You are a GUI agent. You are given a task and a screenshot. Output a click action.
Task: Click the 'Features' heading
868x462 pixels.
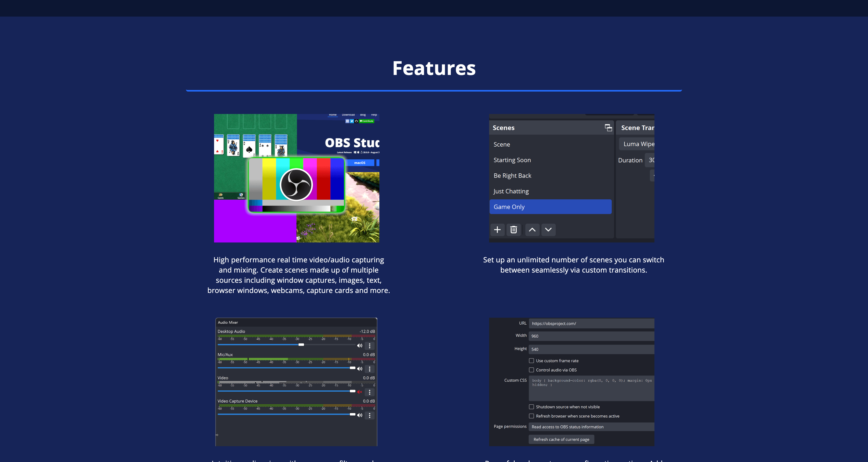(x=434, y=68)
